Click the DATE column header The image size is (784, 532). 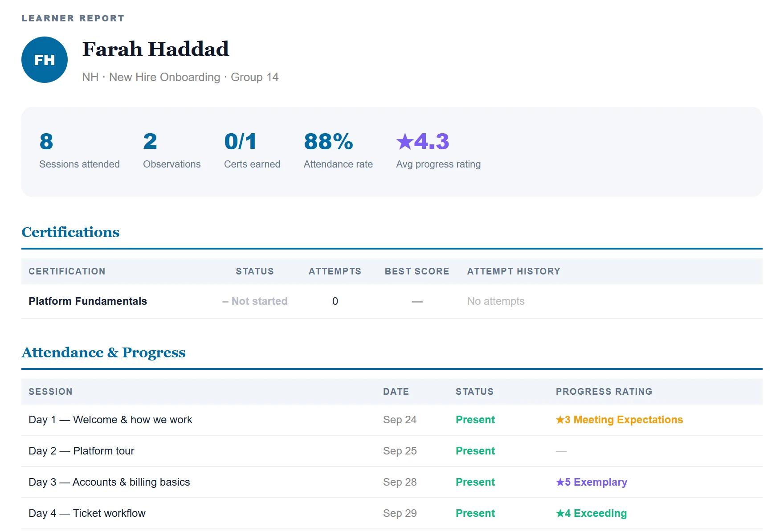(396, 392)
